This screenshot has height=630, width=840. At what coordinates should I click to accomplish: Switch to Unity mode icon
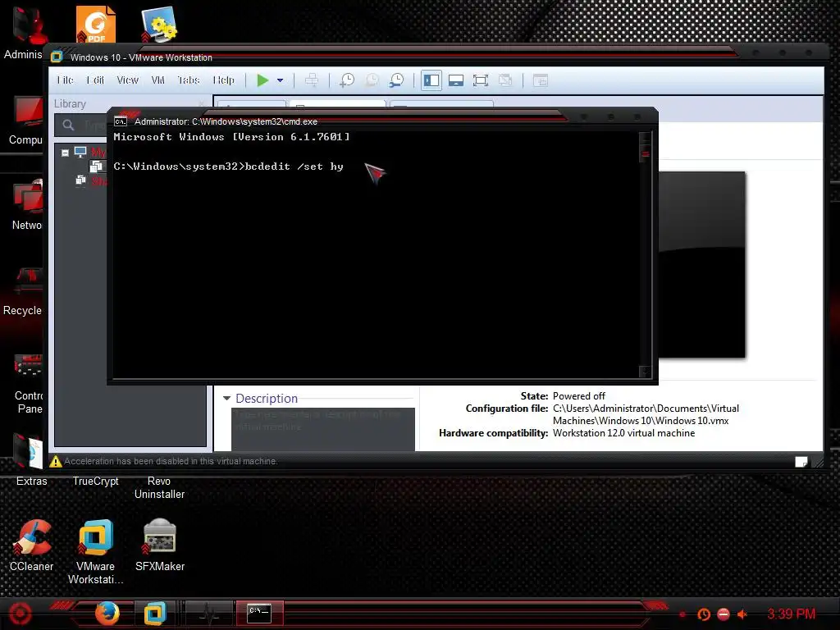point(505,80)
